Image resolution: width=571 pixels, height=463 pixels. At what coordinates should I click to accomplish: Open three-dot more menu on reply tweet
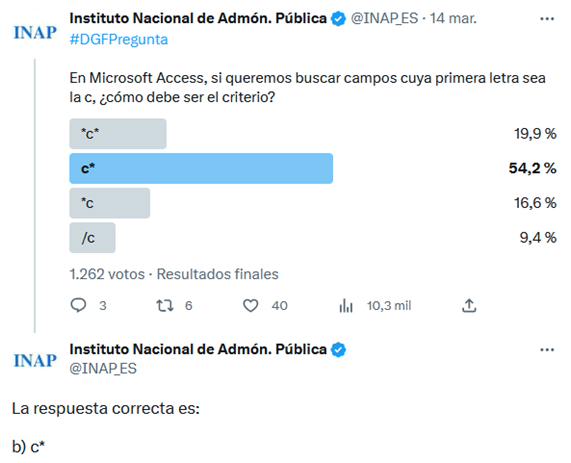pyautogui.click(x=547, y=350)
